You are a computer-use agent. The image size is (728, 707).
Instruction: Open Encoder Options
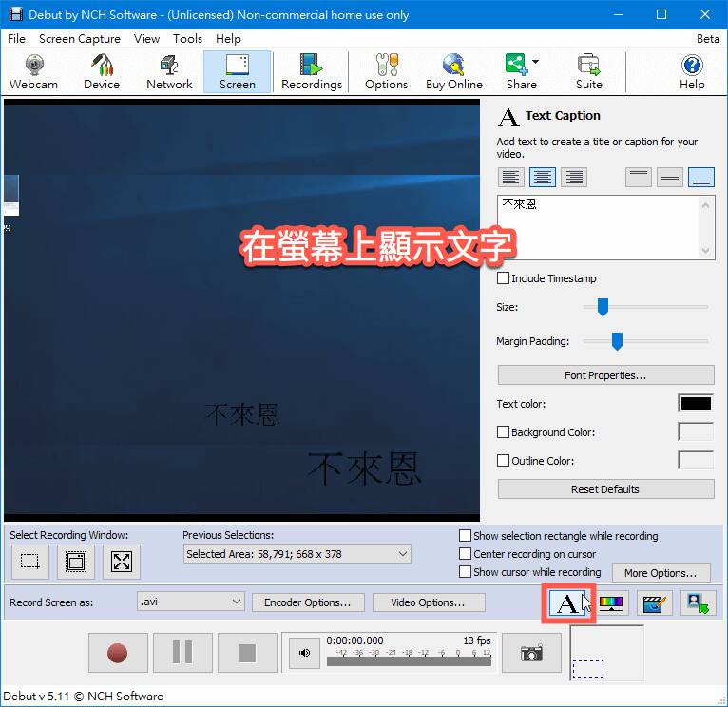pyautogui.click(x=308, y=602)
